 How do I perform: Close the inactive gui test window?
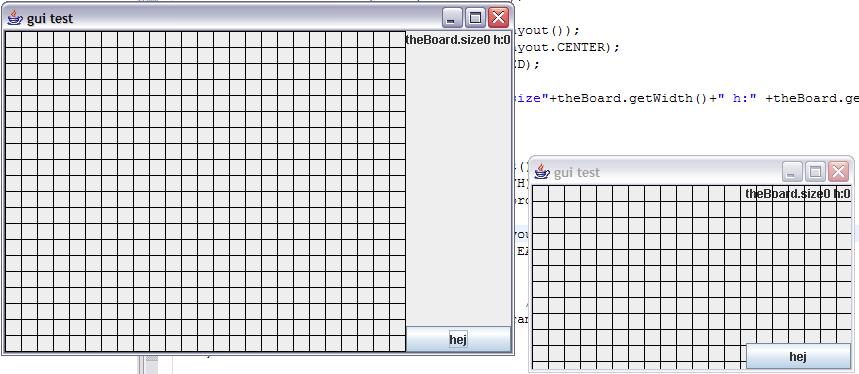838,172
